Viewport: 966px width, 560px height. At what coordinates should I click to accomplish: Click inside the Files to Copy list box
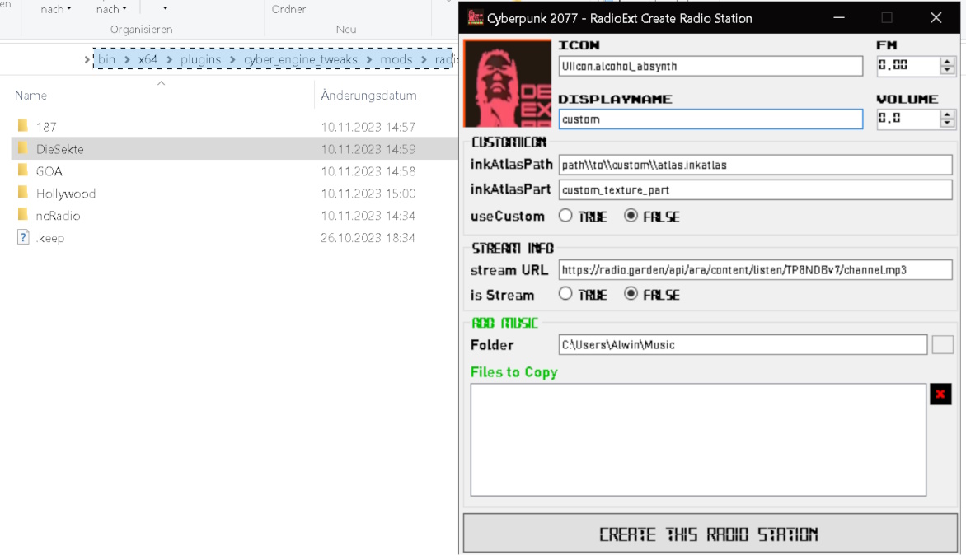[x=698, y=440]
